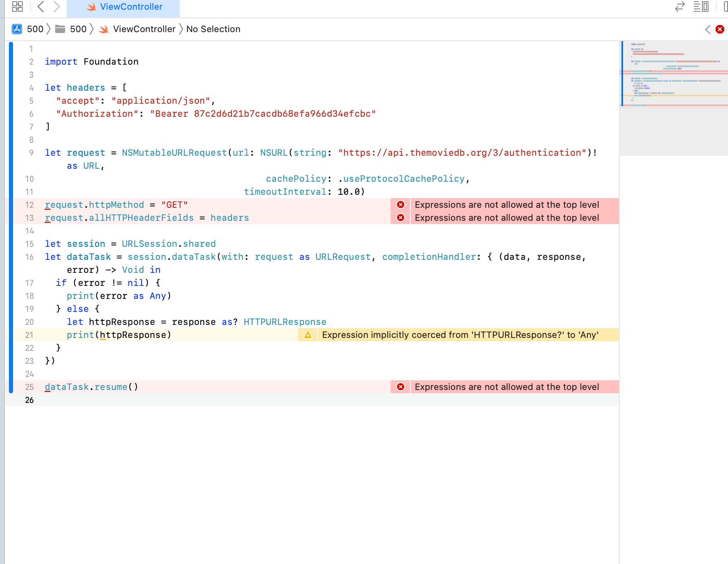Screen dimensions: 728x564
Task: Click the red stop issue icon top right
Action: click(720, 29)
